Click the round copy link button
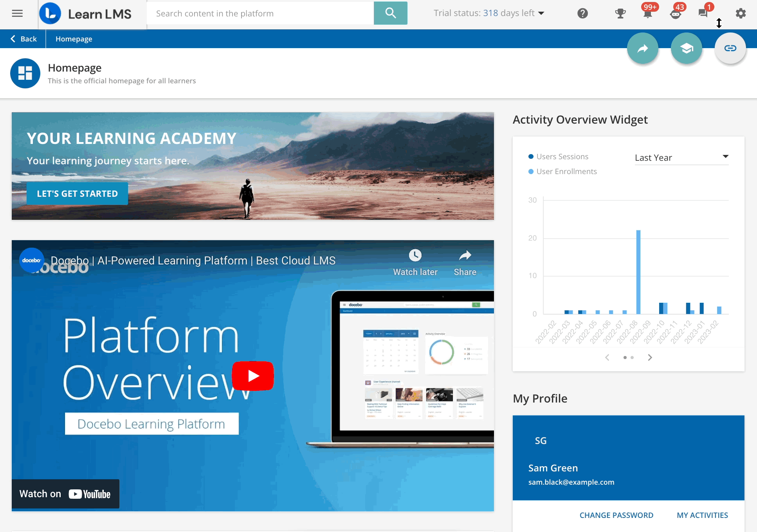This screenshot has width=757, height=532. point(730,48)
